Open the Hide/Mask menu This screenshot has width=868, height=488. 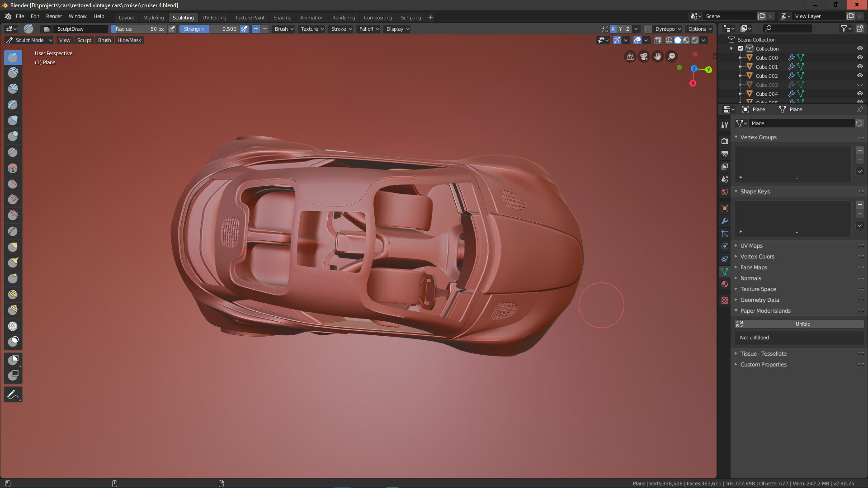point(129,40)
